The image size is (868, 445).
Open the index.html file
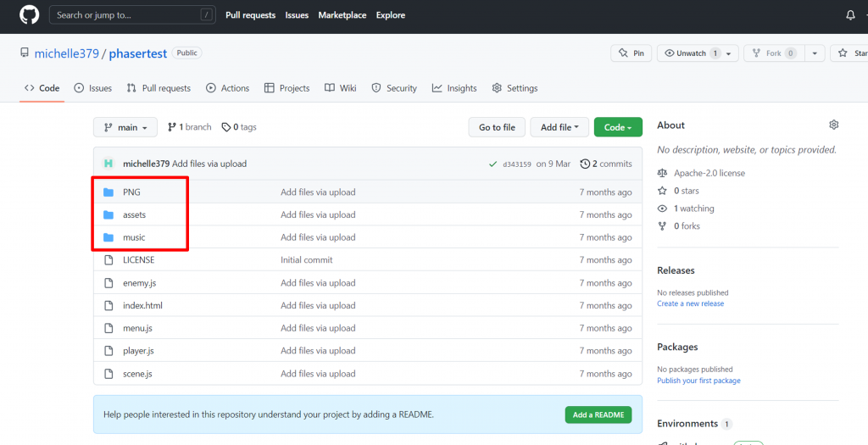142,305
